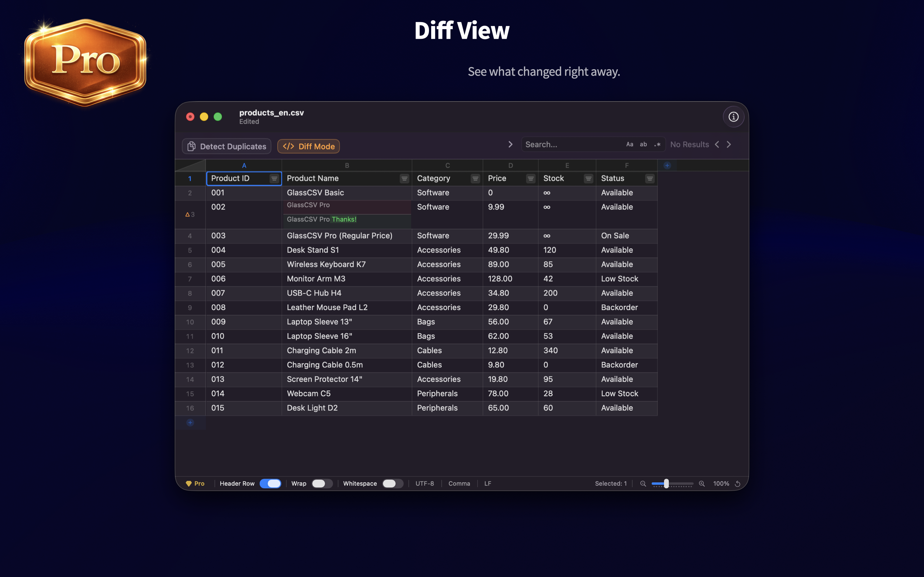The image size is (924, 577).
Task: Toggle Diff Mode off
Action: 308,146
